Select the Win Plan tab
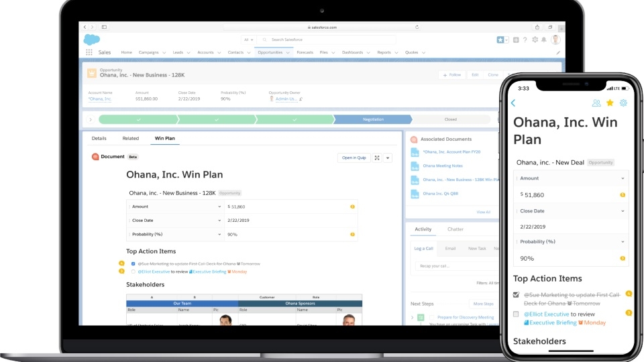This screenshot has width=644, height=362. 165,138
